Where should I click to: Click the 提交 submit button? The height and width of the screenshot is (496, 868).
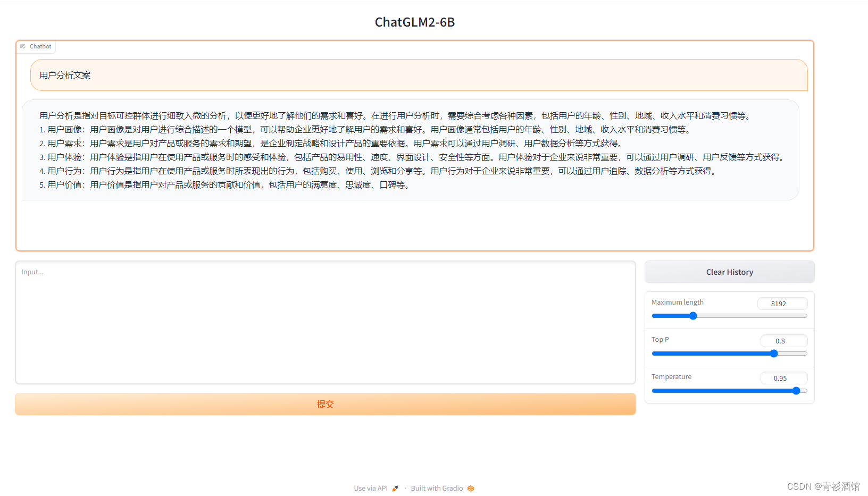pyautogui.click(x=325, y=404)
